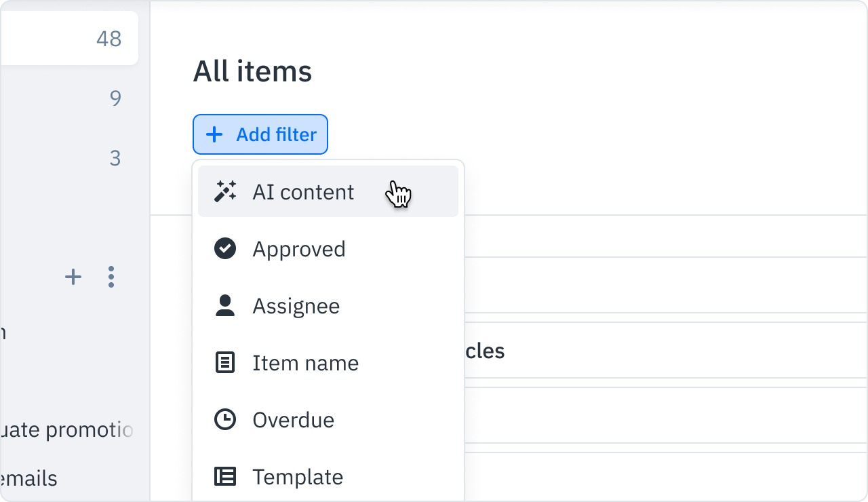868x502 pixels.
Task: Click the plus icon in the sidebar
Action: (x=73, y=277)
